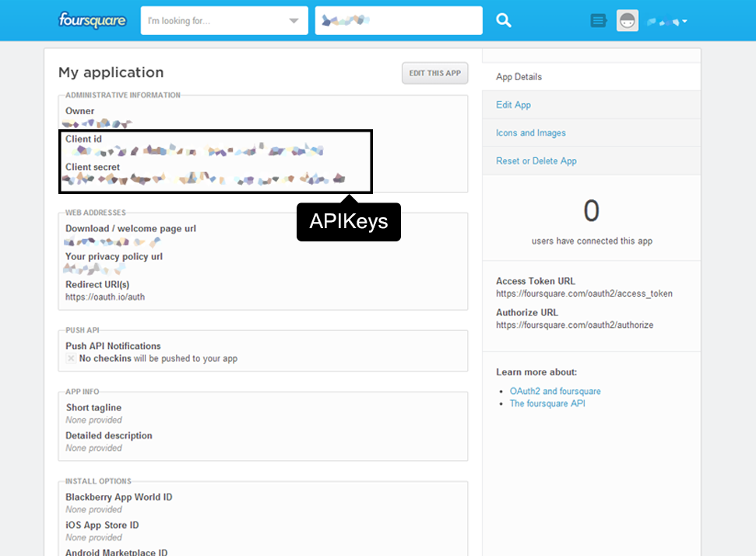Open the "I'm looking for..." dropdown
Viewport: 756px width, 556px height.
point(224,21)
